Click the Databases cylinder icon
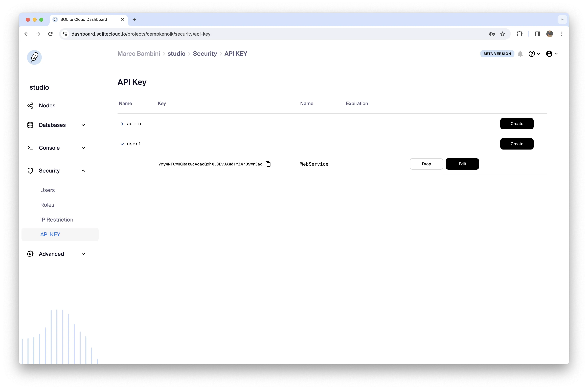The image size is (588, 389). point(30,125)
